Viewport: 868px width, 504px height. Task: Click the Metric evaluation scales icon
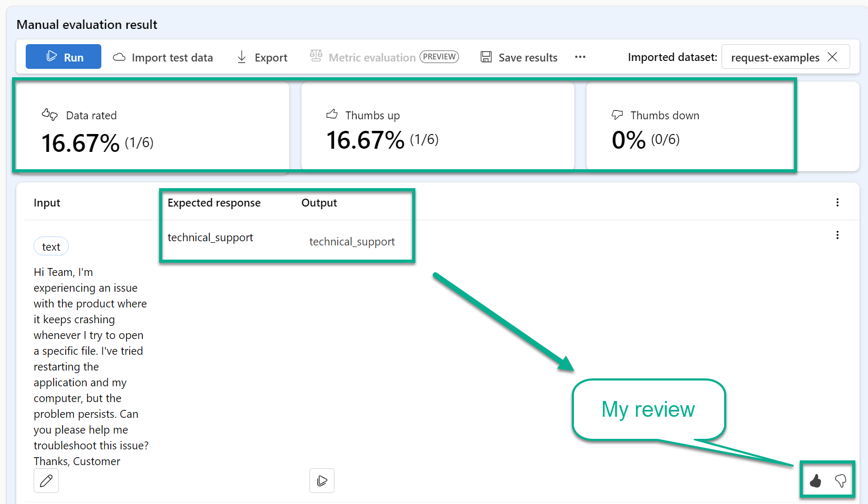tap(316, 56)
